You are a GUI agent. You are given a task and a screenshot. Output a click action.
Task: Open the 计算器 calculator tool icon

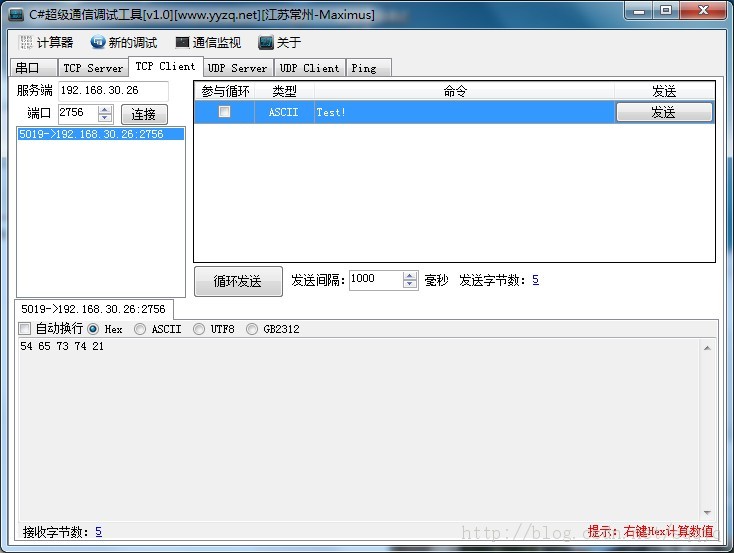pyautogui.click(x=26, y=43)
